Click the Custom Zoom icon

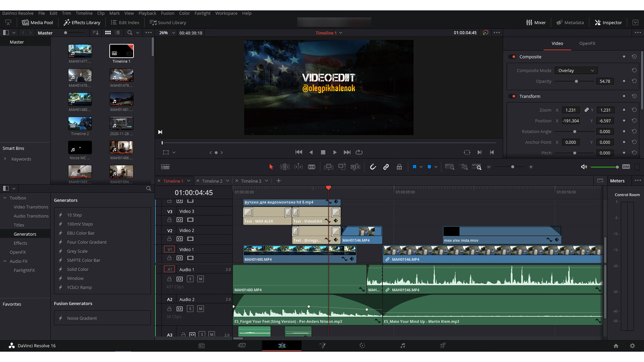[x=477, y=167]
